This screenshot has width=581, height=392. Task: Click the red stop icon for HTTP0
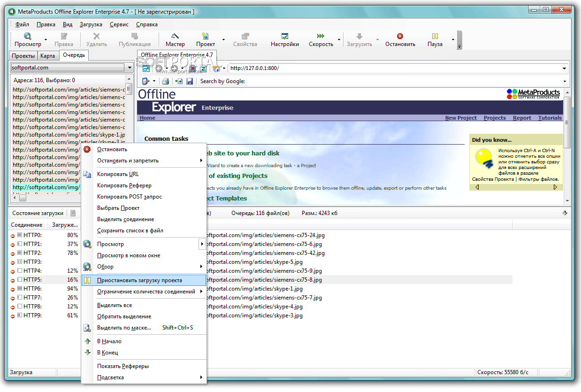pos(13,235)
